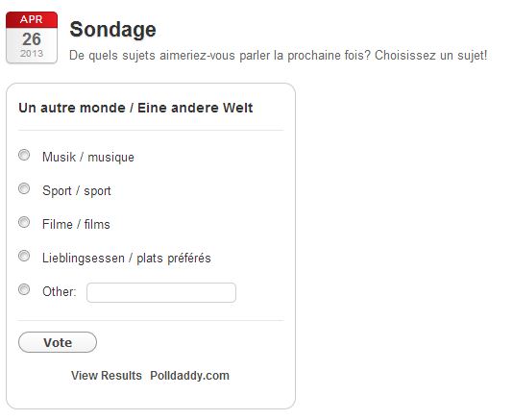Click the Sport / sport answer label

pos(77,191)
